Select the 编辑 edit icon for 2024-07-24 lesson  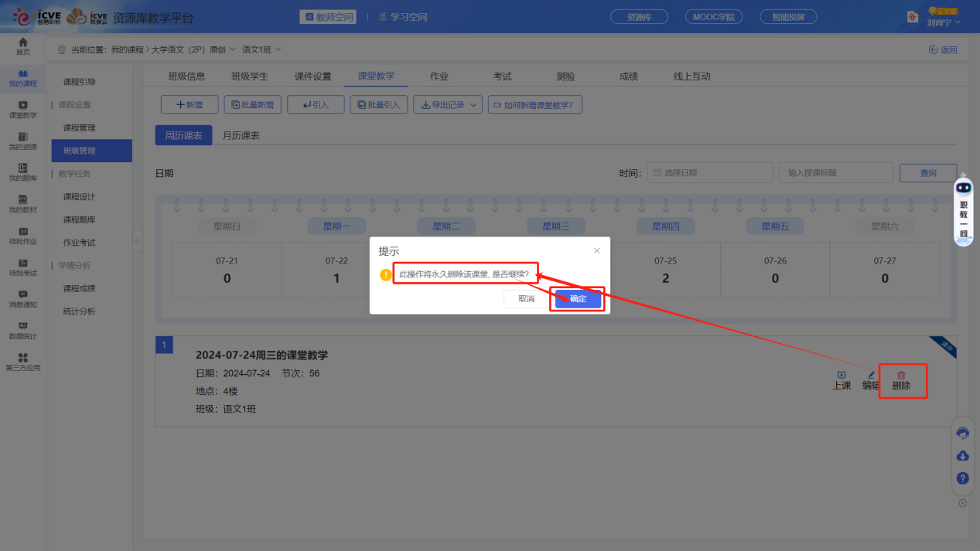(x=870, y=379)
